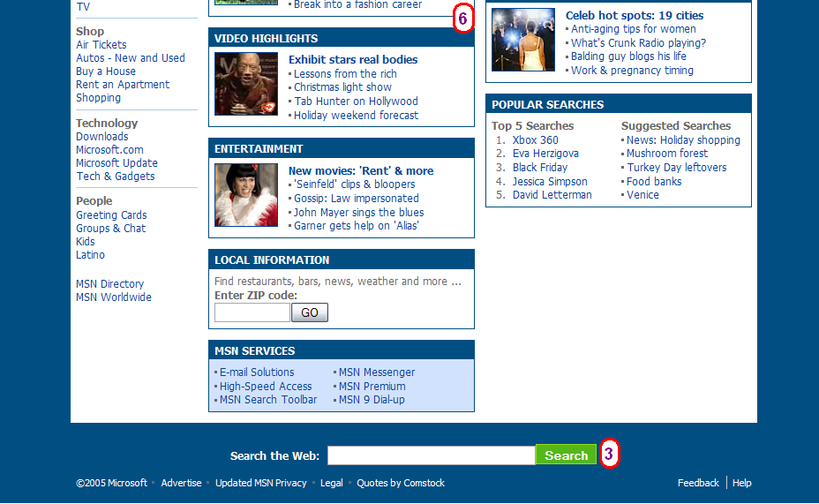Open High-Speed Access link
Viewport: 819px width, 504px height.
266,387
